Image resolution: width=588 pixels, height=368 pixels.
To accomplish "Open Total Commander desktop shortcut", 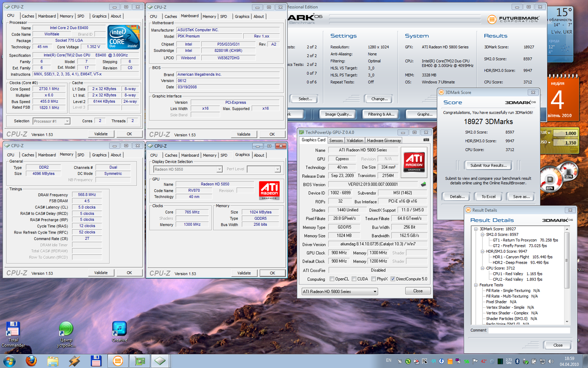I will [x=13, y=334].
